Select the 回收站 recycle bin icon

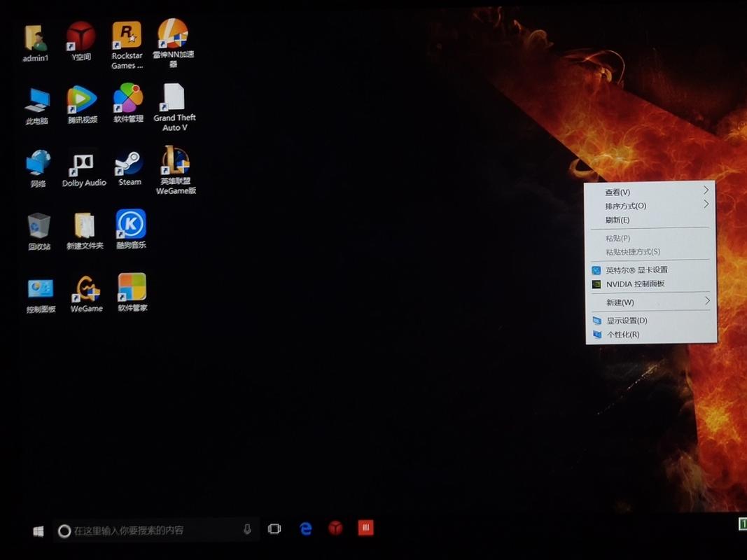(39, 226)
